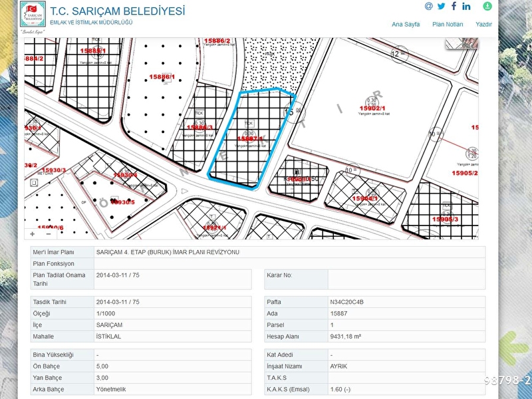The height and width of the screenshot is (399, 532).
Task: Click the Sarıçam Belediyesi logo
Action: (32, 15)
